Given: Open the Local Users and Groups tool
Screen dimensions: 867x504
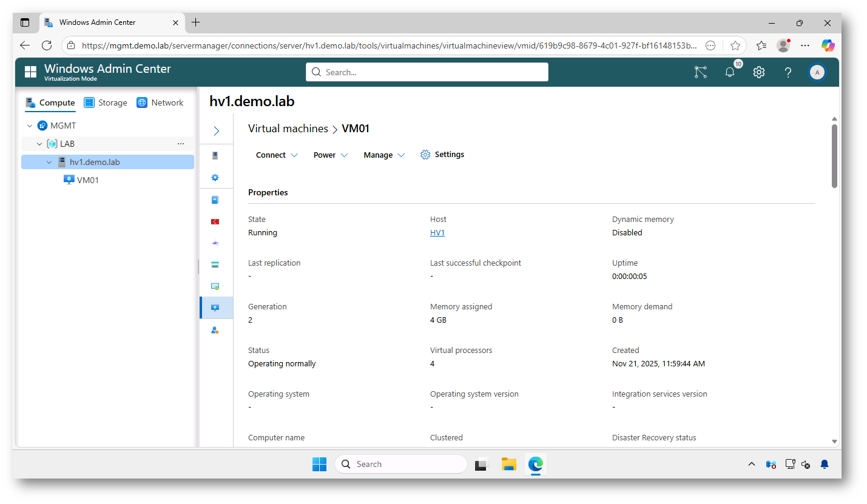Looking at the screenshot, I should click(x=215, y=329).
